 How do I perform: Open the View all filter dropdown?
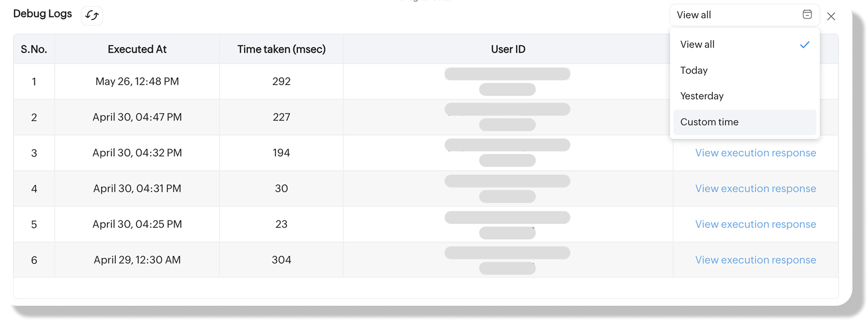coord(735,15)
